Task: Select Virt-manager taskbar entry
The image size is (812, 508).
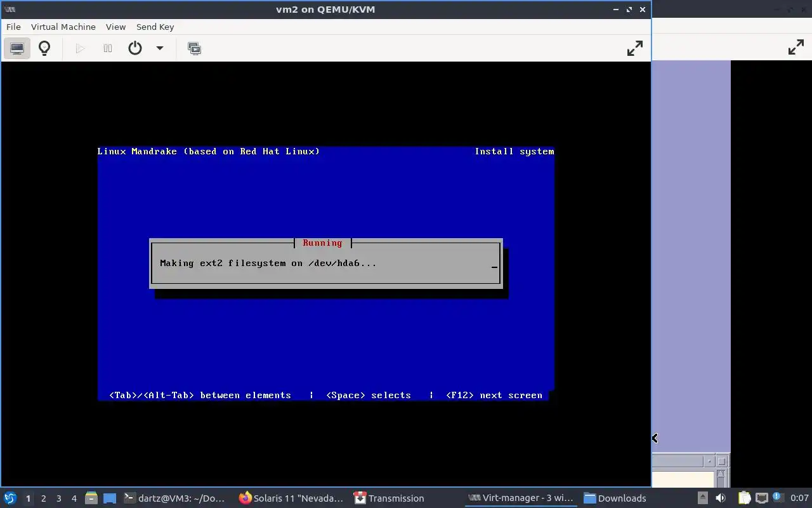Action: (x=520, y=498)
